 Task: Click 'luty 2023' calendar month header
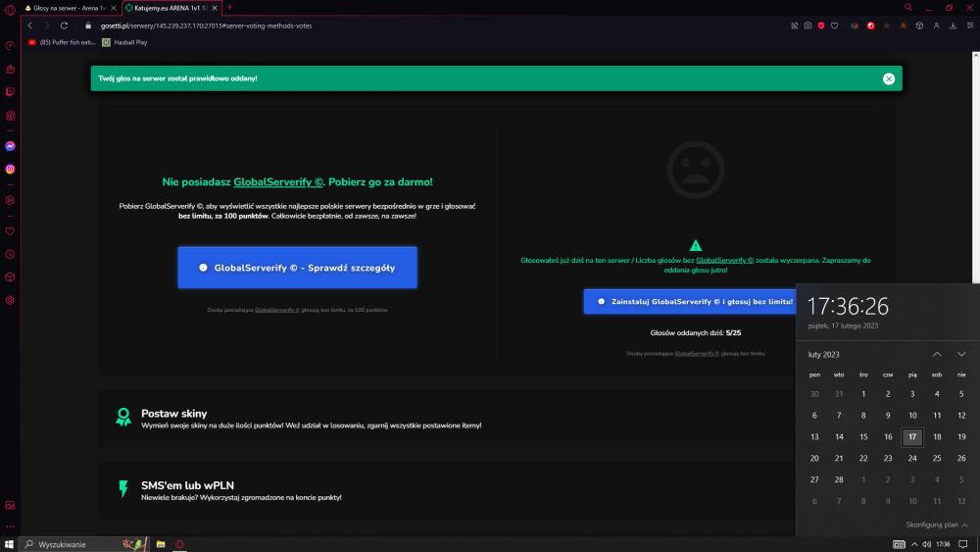pyautogui.click(x=824, y=355)
